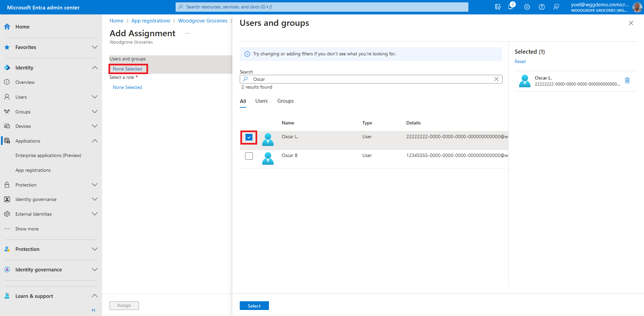This screenshot has height=316, width=644.
Task: Delete Oscar L. with trash icon
Action: click(627, 81)
